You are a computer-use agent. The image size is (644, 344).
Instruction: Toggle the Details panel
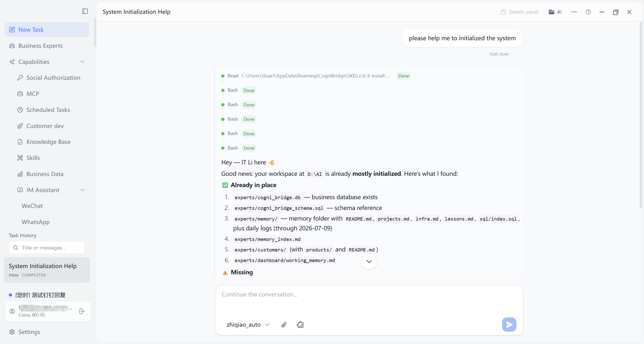click(x=519, y=12)
